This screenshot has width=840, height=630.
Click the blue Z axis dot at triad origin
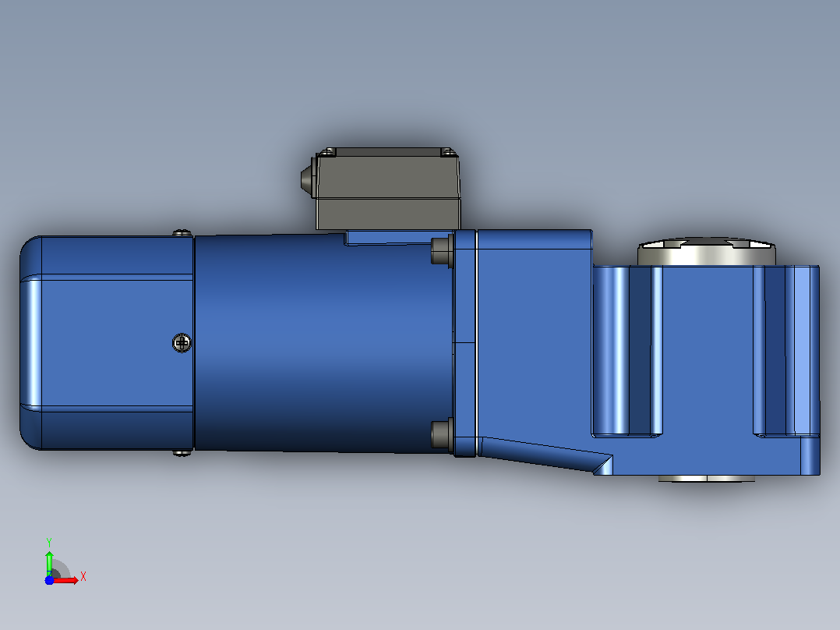coord(49,581)
